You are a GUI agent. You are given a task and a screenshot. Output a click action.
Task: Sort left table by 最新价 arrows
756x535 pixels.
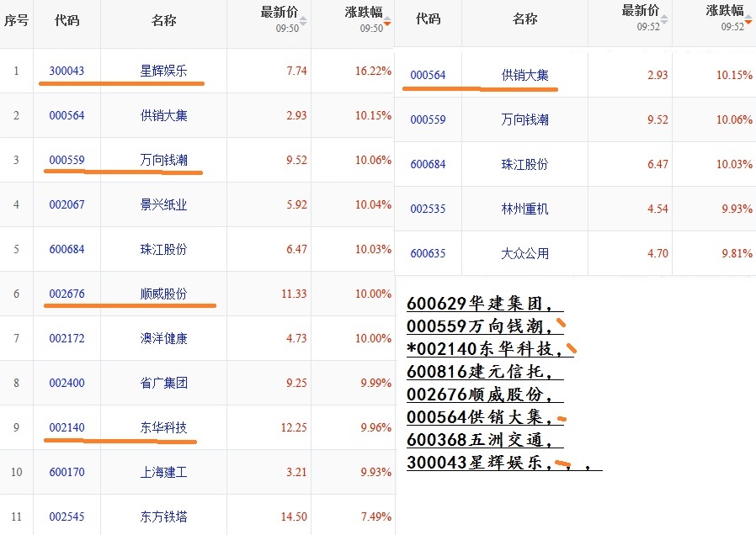pyautogui.click(x=303, y=21)
